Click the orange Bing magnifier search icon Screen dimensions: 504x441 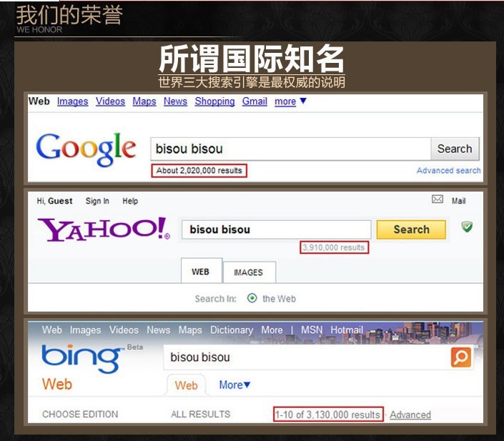pos(461,357)
